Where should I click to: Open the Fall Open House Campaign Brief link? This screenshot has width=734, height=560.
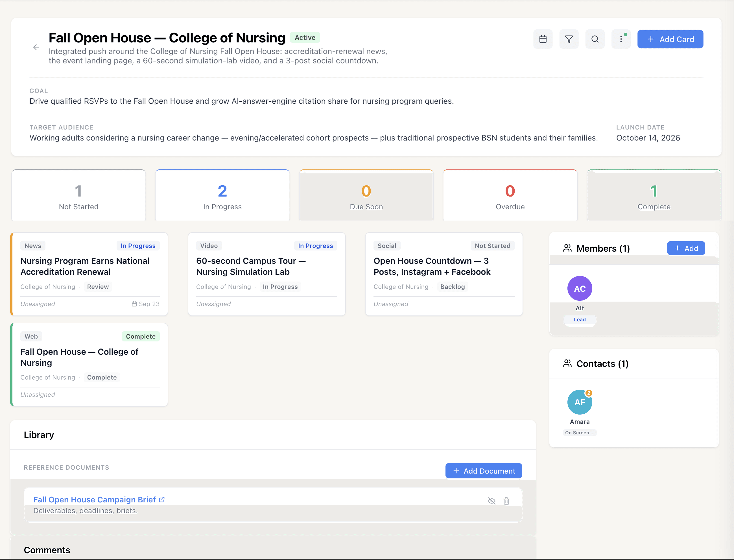pyautogui.click(x=94, y=499)
